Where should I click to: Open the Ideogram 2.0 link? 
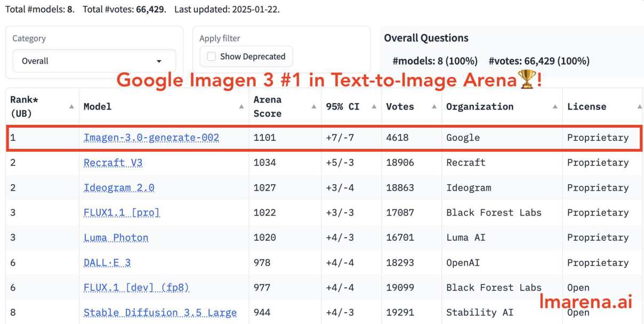(x=119, y=188)
